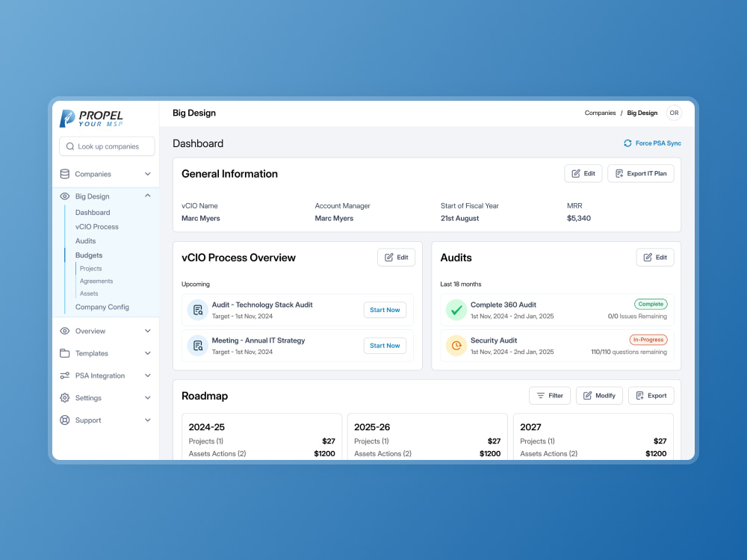Click the PSA Integration sliders icon
Screen dimensions: 747x560
[x=65, y=376]
